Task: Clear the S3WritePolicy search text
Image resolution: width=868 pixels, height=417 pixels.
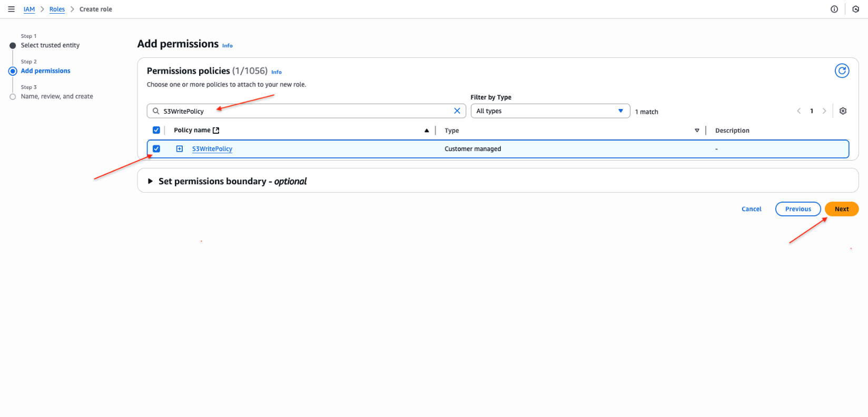Action: 457,111
